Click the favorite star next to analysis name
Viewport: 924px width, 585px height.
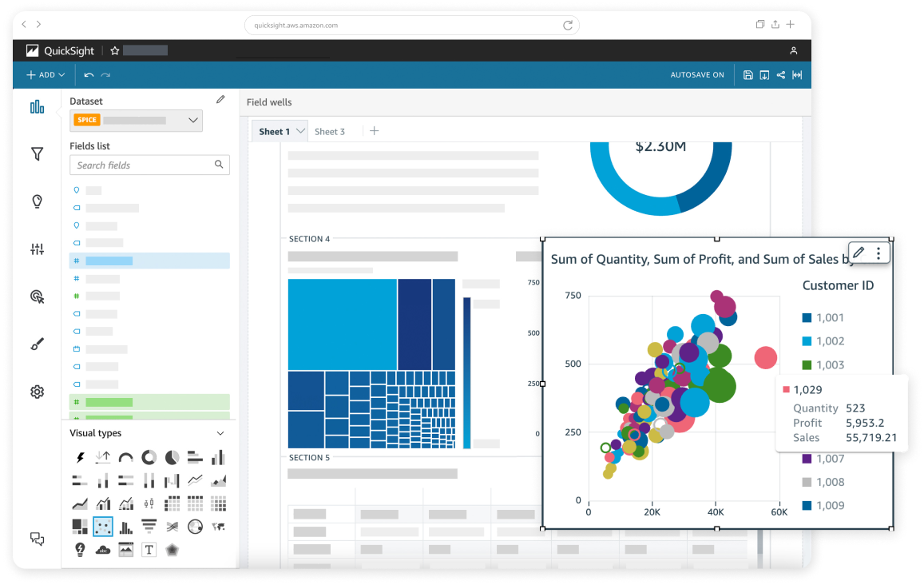tap(113, 50)
